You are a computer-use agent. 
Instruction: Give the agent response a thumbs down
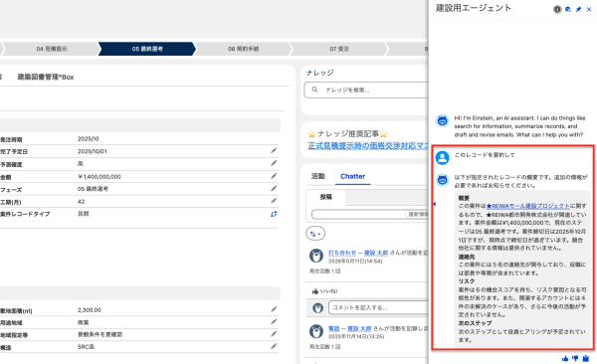575,358
